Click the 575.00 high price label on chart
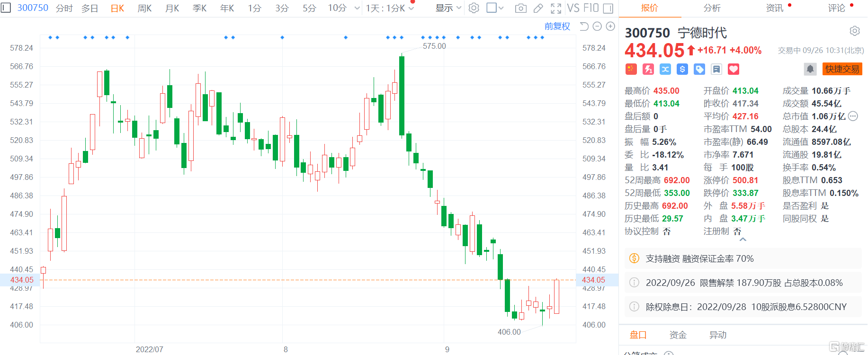Image resolution: width=868 pixels, height=355 pixels. [x=434, y=46]
